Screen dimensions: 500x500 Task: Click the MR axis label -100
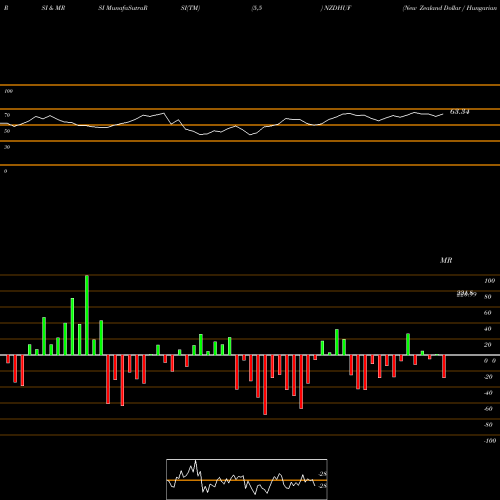pyautogui.click(x=490, y=441)
